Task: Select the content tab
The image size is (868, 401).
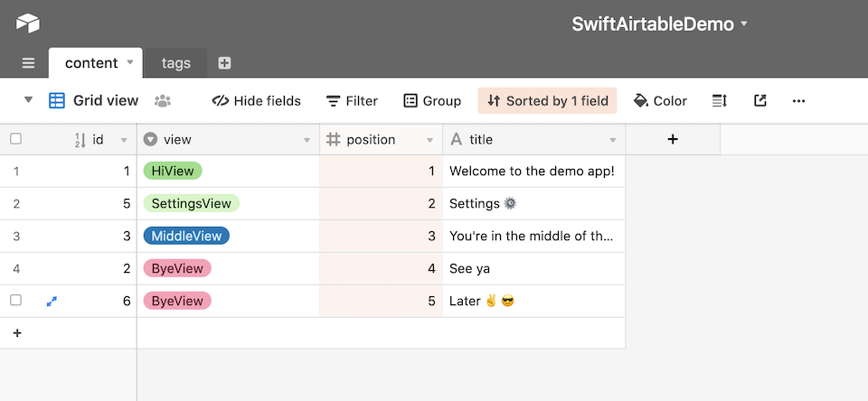Action: coord(91,63)
